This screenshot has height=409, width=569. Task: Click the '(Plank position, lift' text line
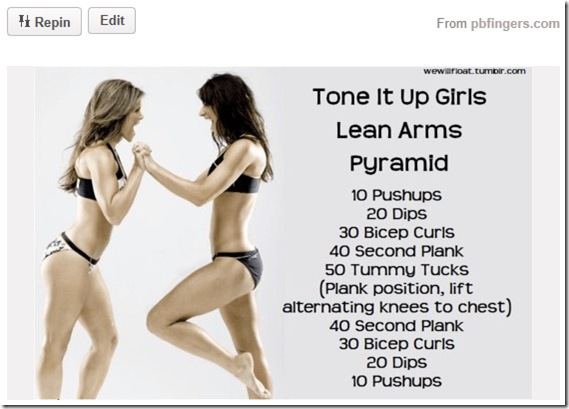[x=396, y=289]
